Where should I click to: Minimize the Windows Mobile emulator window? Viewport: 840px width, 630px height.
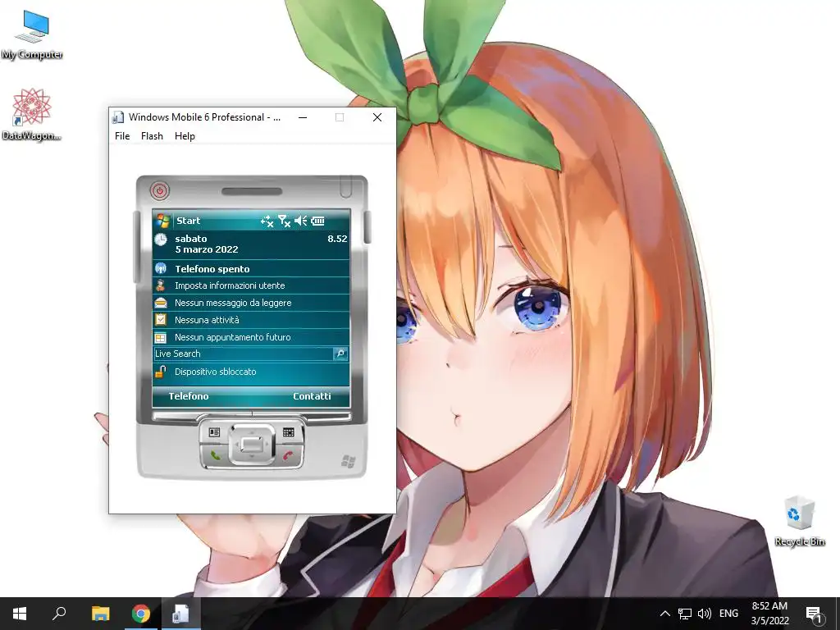point(303,117)
